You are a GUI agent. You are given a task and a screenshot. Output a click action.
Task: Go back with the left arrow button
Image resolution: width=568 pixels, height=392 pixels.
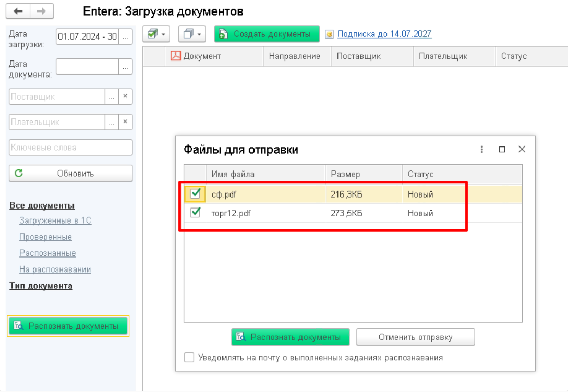point(18,11)
